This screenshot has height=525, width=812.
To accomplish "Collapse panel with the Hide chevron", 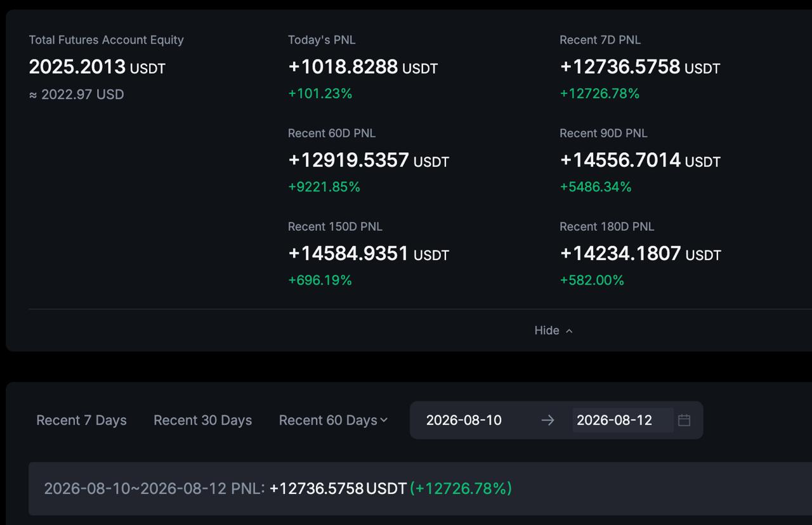I will point(569,331).
